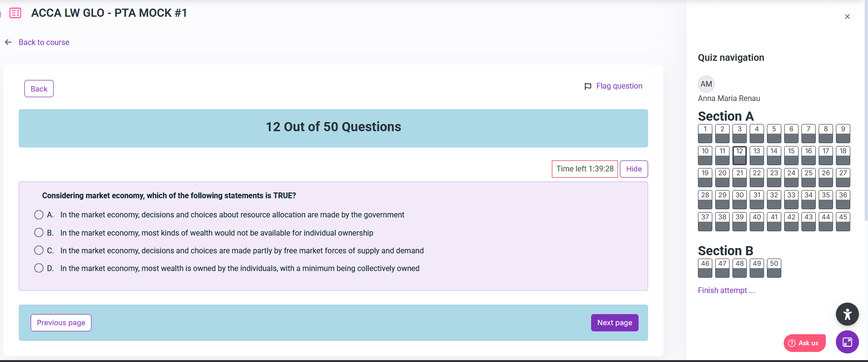Screen dimensions: 868x362
Task: Click the Finish attempt link
Action: [726, 291]
